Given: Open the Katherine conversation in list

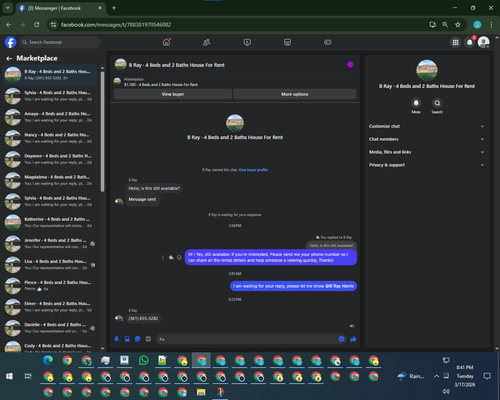Looking at the screenshot, I should [x=50, y=222].
